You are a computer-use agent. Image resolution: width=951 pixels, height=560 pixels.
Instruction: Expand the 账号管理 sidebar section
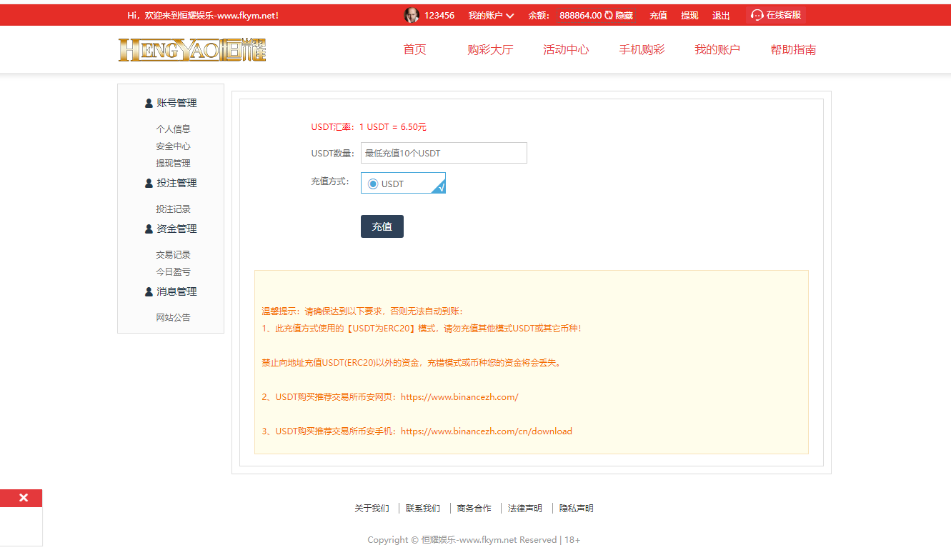tap(176, 102)
